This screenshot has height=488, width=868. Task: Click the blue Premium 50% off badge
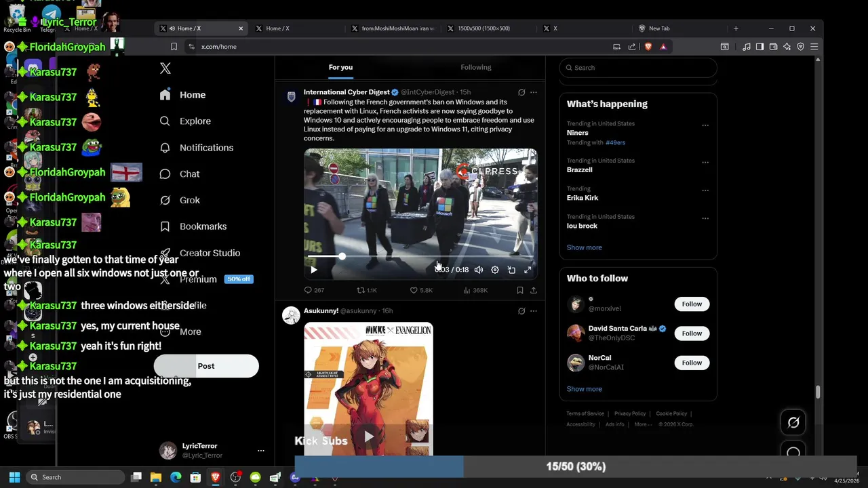point(239,279)
